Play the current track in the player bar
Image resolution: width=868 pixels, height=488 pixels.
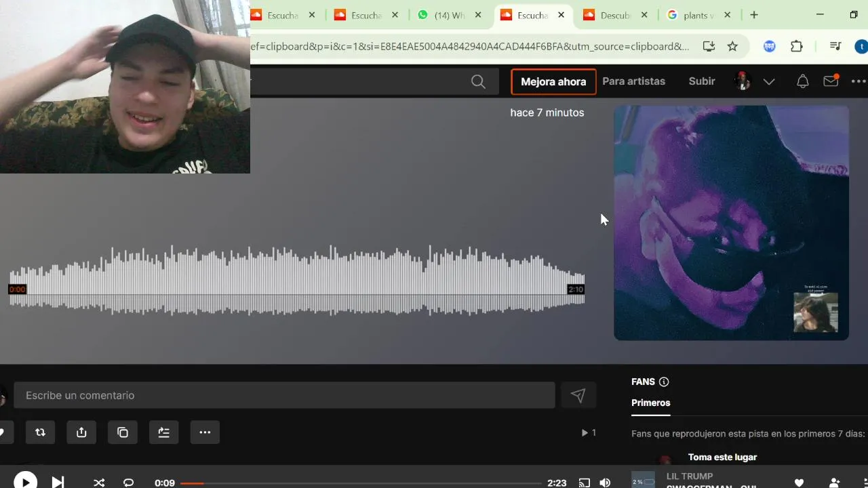click(25, 482)
